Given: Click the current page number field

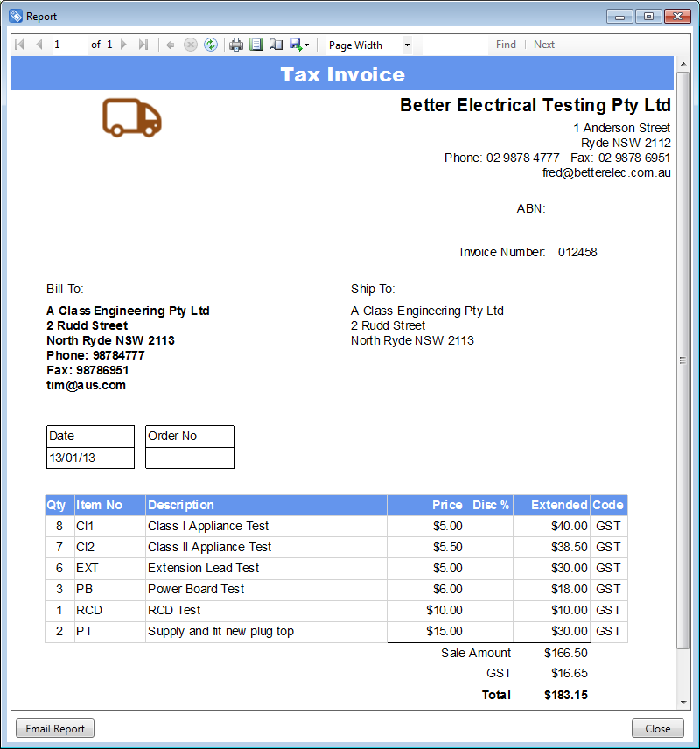Looking at the screenshot, I should (68, 45).
